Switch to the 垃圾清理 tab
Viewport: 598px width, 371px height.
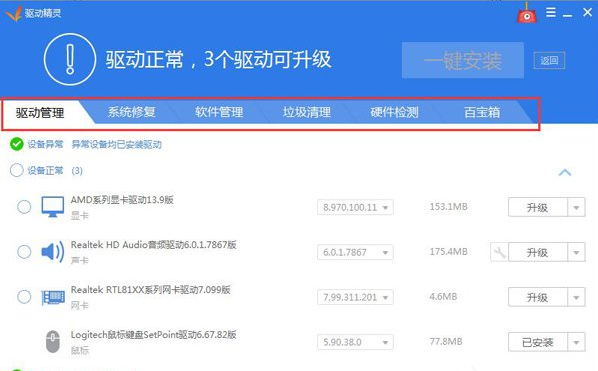307,112
